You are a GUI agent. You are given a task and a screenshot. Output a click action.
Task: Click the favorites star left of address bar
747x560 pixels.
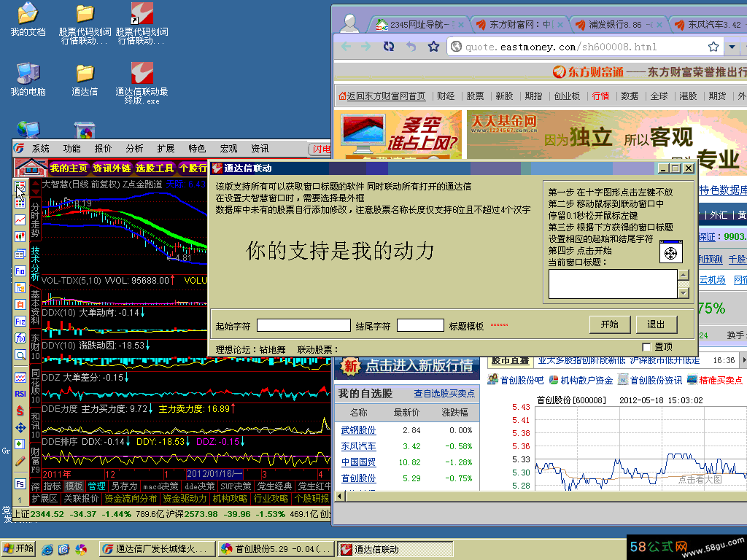coord(433,46)
